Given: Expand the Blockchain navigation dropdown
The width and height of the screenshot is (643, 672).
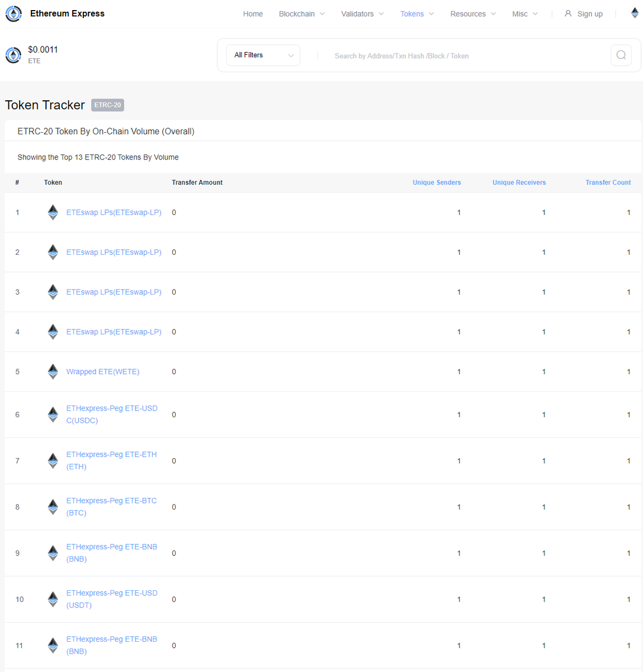Looking at the screenshot, I should point(302,13).
